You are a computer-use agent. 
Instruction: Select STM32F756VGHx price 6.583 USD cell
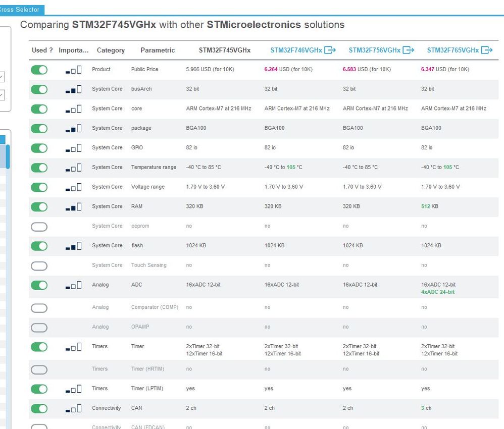click(x=367, y=70)
